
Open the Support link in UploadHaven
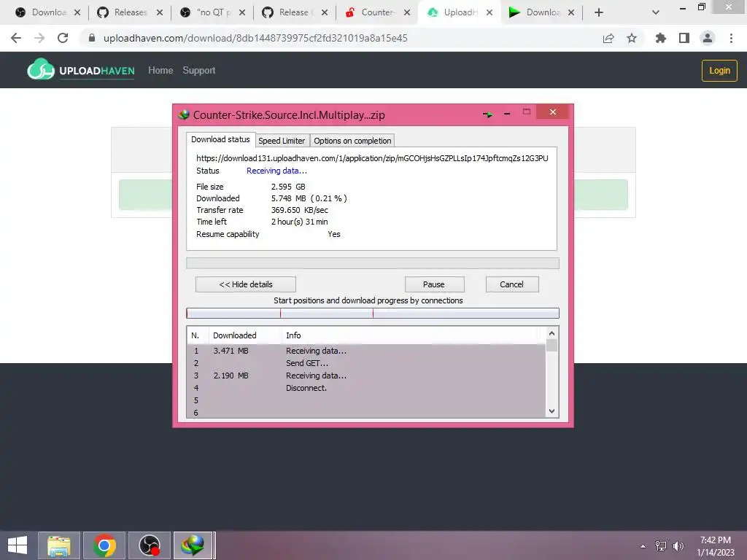click(199, 71)
